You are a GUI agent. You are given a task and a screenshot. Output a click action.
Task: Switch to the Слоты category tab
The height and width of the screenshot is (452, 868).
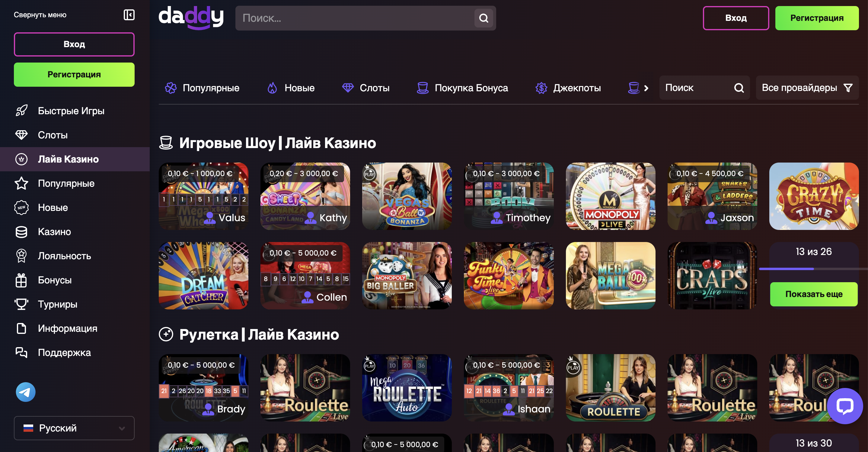(365, 88)
